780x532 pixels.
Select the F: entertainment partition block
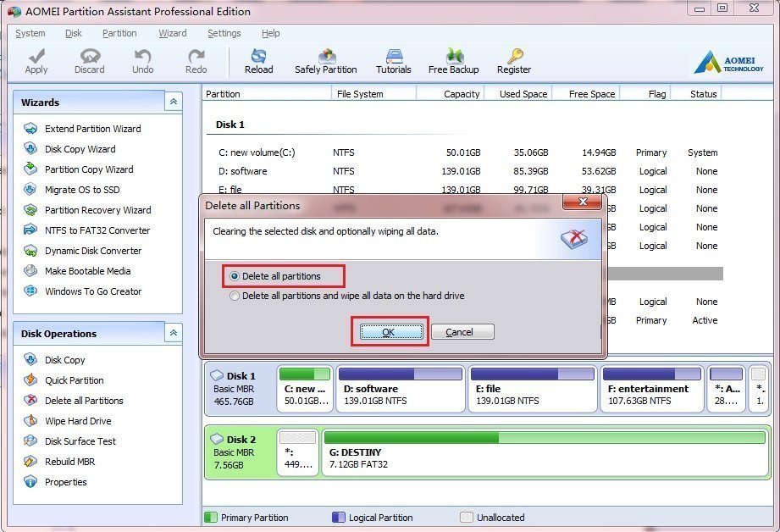point(651,389)
